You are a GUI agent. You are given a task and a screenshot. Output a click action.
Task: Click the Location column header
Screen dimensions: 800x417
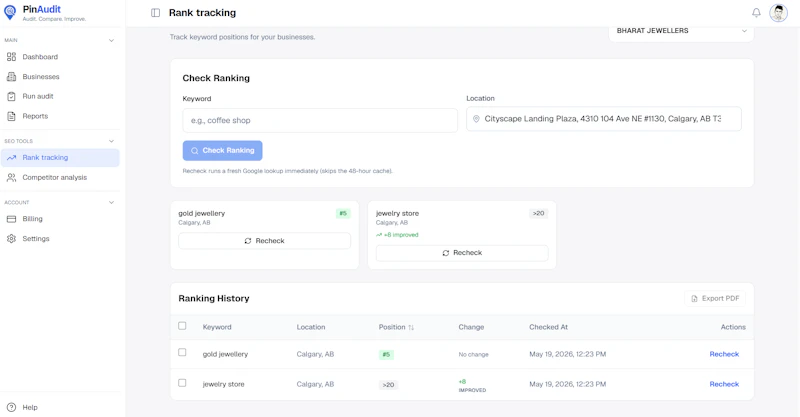[x=311, y=327]
